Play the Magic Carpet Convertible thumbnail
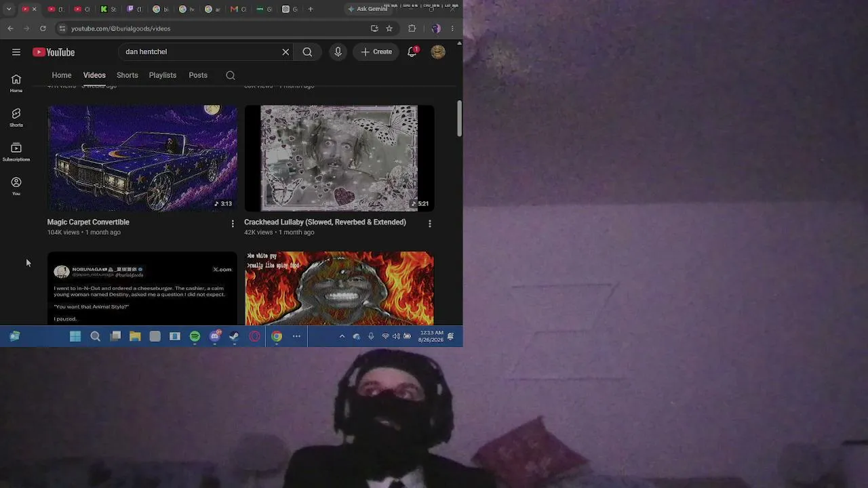This screenshot has width=868, height=488. pos(142,158)
